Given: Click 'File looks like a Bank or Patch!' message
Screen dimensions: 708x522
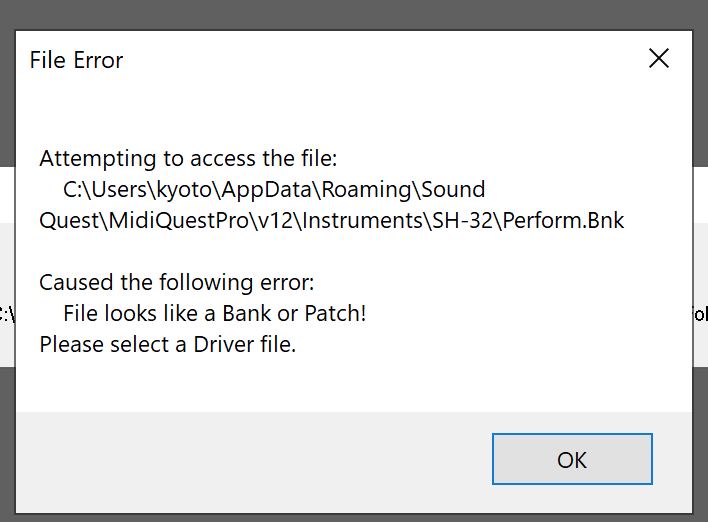Looking at the screenshot, I should (x=214, y=314).
